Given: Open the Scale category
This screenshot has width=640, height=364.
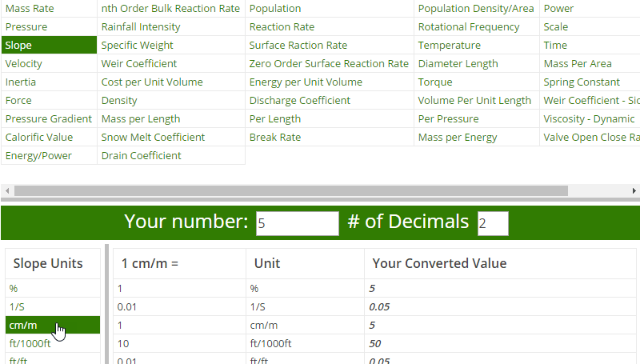Looking at the screenshot, I should [x=555, y=27].
